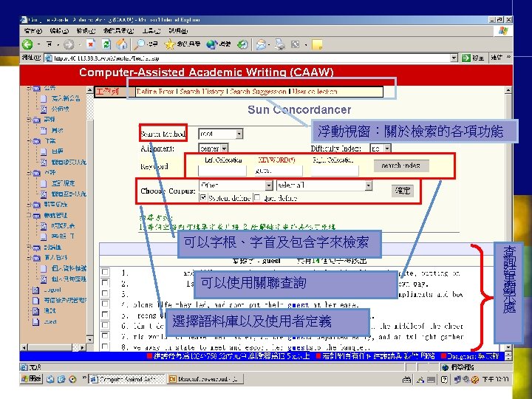Open the Difficulty Index dropdown
Image resolution: width=532 pixels, height=399 pixels.
coord(387,149)
